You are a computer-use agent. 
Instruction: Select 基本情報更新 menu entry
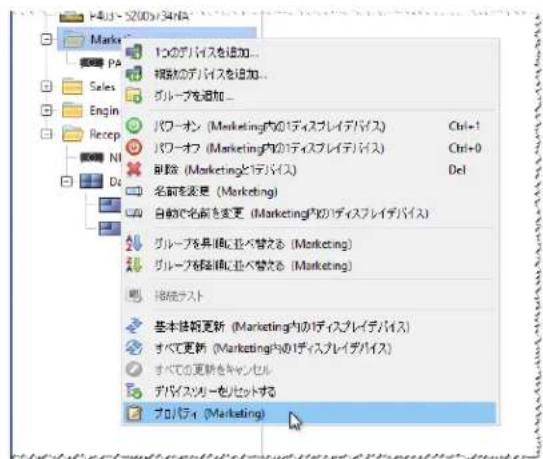point(310,326)
